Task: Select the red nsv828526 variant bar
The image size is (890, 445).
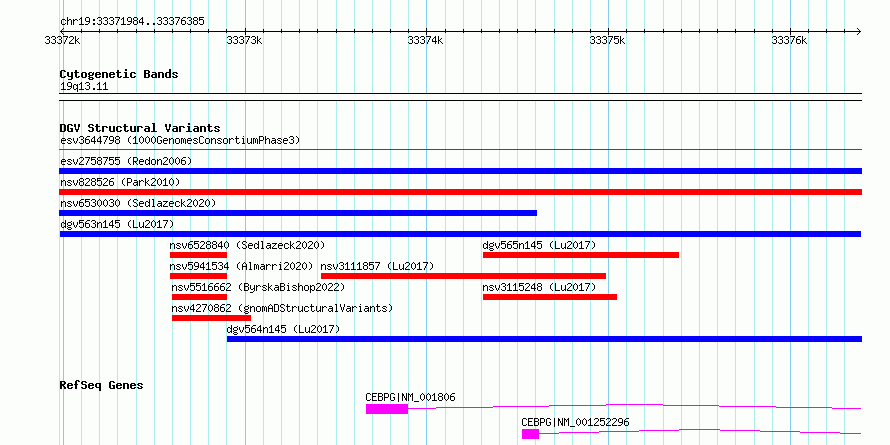Action: [460, 192]
